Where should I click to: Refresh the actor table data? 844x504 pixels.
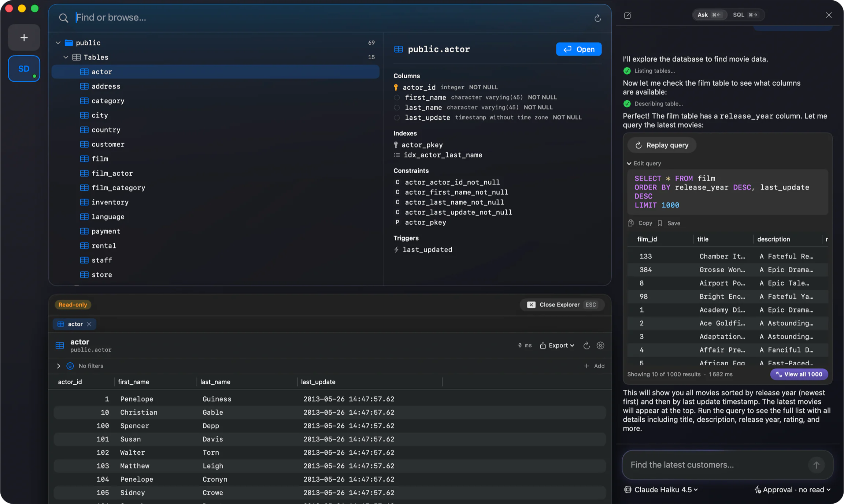pyautogui.click(x=586, y=345)
